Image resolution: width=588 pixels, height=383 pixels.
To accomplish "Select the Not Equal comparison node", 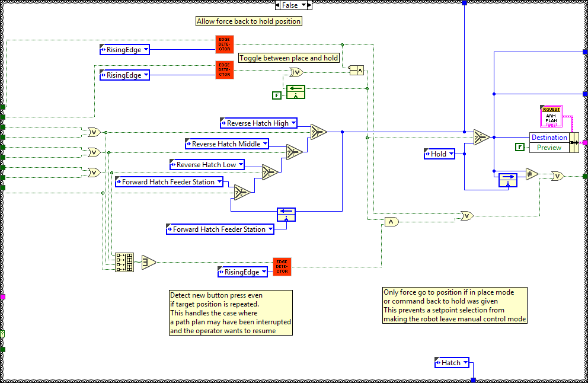I will 532,174.
